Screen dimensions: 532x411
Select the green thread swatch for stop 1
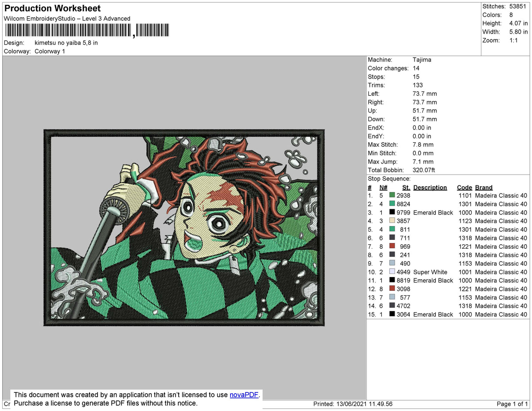[x=393, y=196]
